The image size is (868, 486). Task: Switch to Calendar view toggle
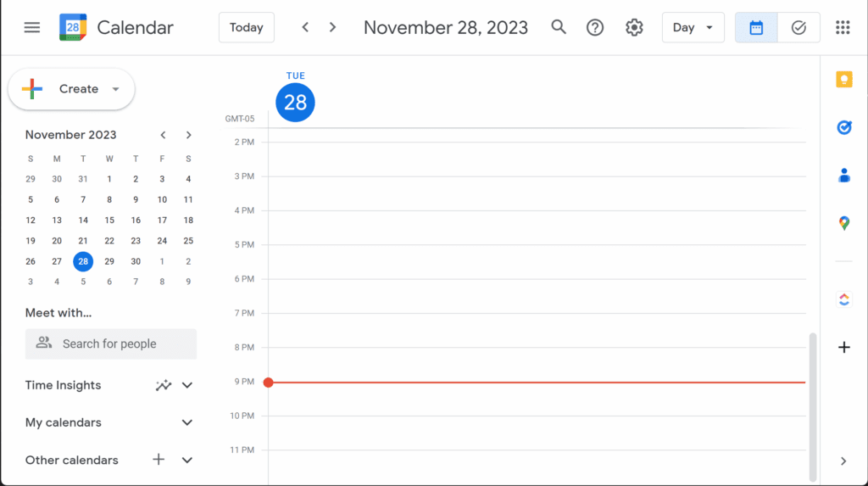(x=756, y=27)
